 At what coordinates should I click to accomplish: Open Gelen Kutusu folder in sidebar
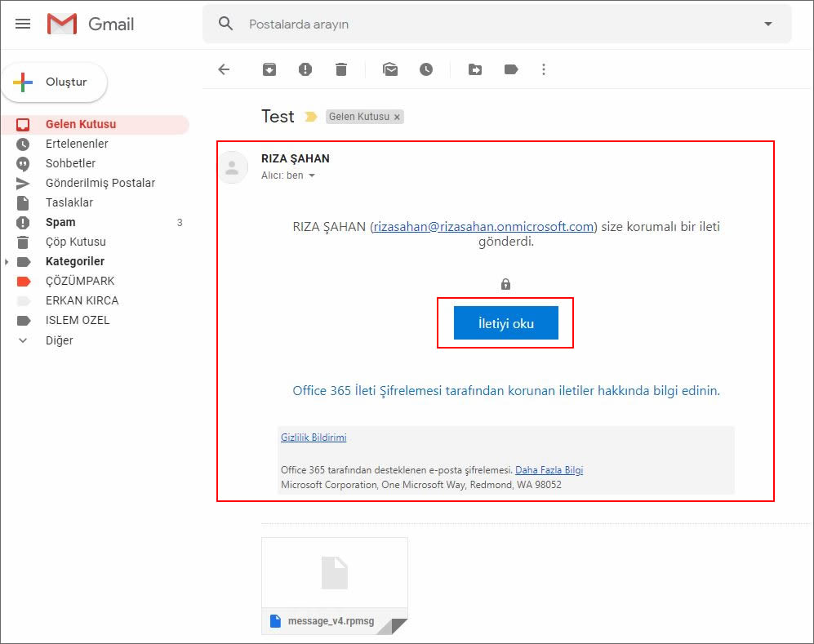(x=96, y=125)
